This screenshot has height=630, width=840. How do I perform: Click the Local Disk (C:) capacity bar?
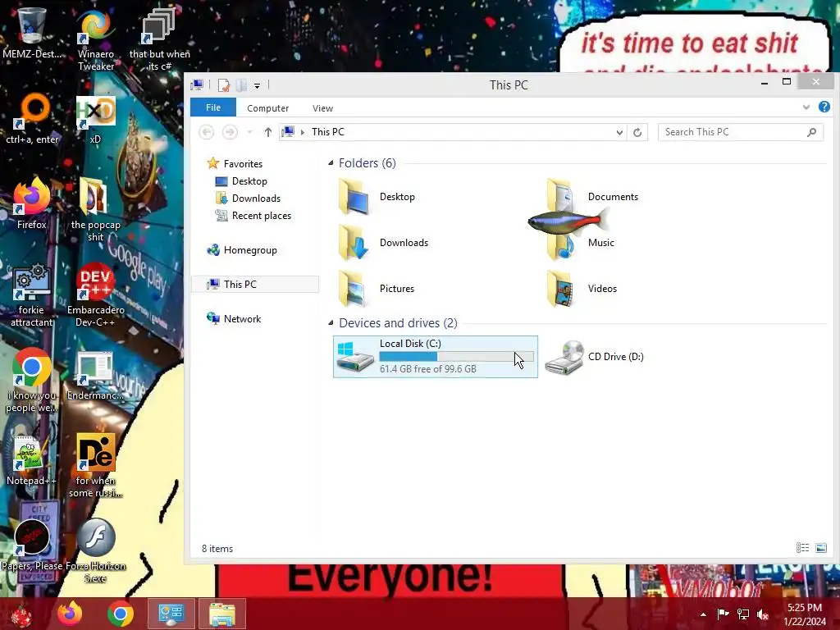[x=456, y=357]
